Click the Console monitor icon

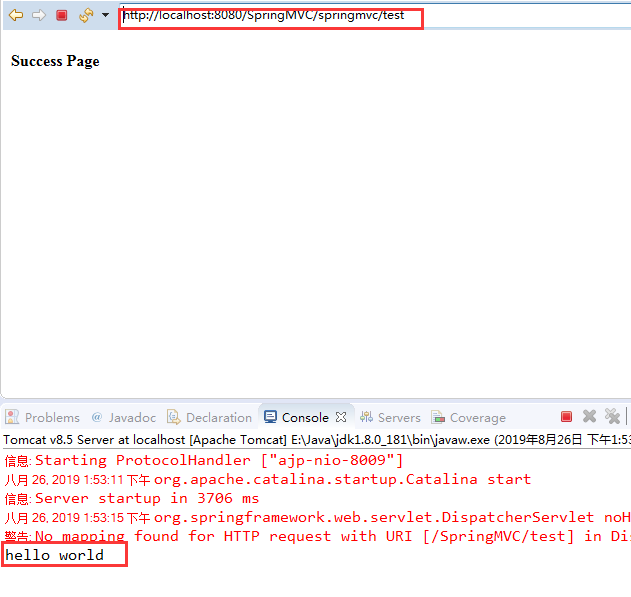point(270,417)
